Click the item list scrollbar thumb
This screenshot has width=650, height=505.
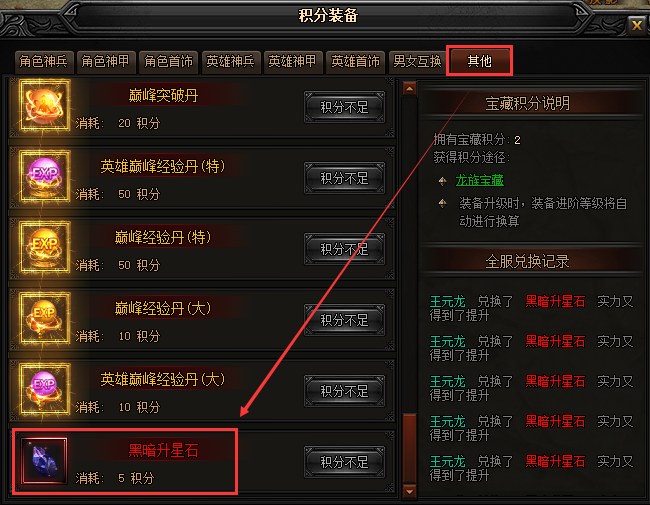click(x=410, y=448)
